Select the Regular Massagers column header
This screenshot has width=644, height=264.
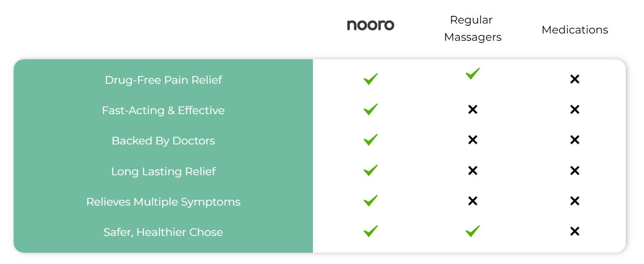(x=473, y=29)
